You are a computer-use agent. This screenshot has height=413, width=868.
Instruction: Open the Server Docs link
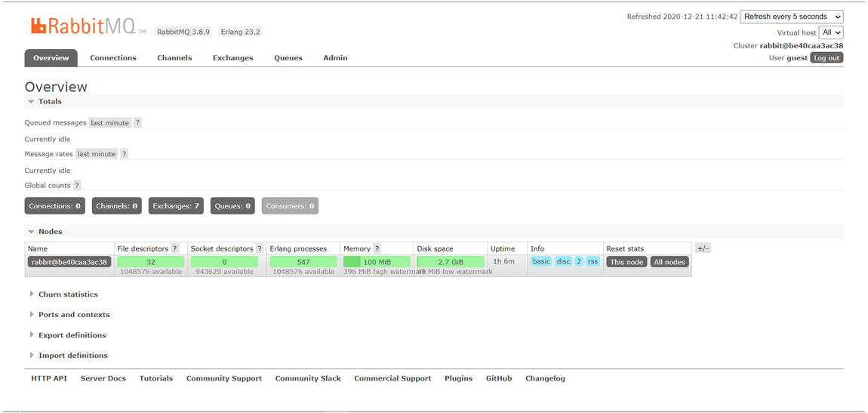click(x=103, y=379)
